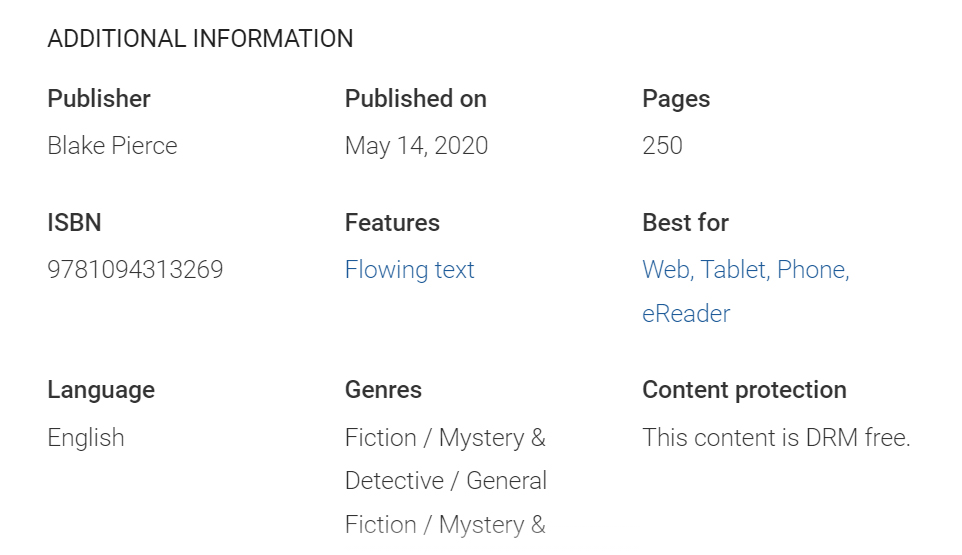Select the ISBN number 9781094313269
The height and width of the screenshot is (555, 962).
[135, 270]
